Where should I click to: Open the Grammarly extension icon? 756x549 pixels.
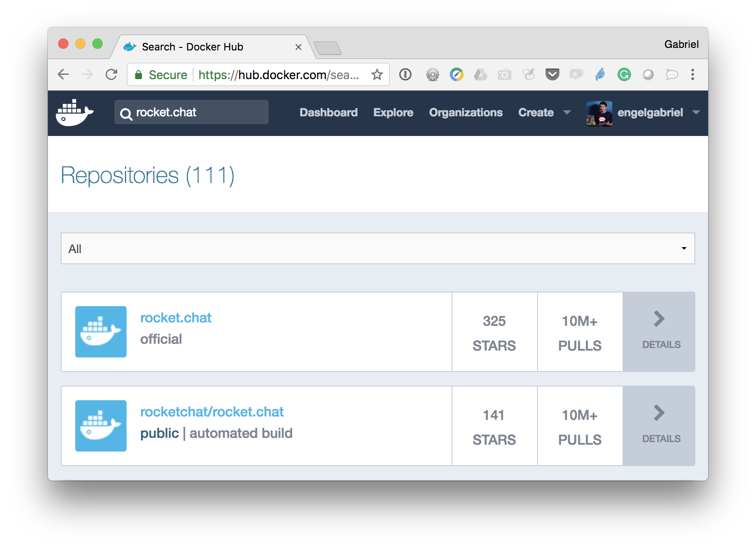click(x=624, y=75)
